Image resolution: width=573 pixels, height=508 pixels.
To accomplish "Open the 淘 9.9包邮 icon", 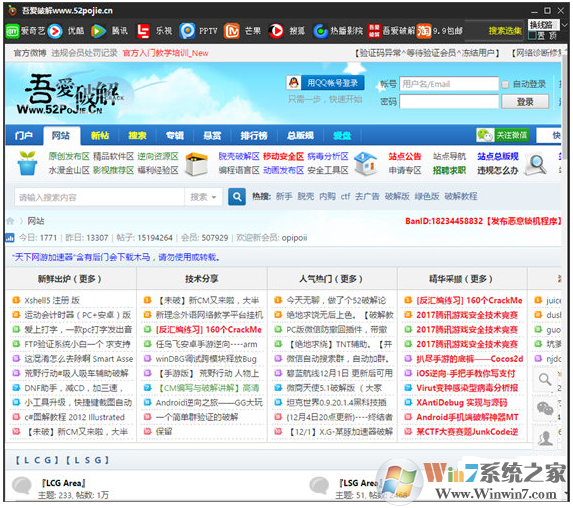I will 424,31.
